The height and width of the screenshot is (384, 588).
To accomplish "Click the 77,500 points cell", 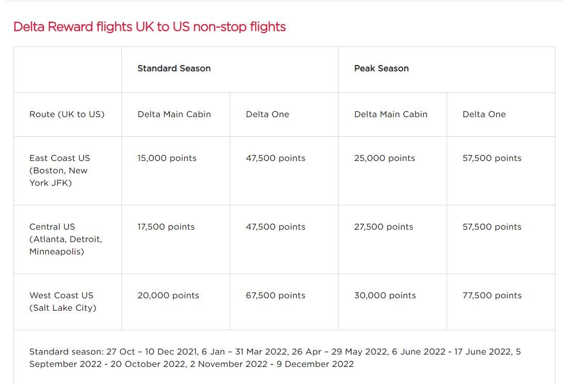I will (x=492, y=296).
